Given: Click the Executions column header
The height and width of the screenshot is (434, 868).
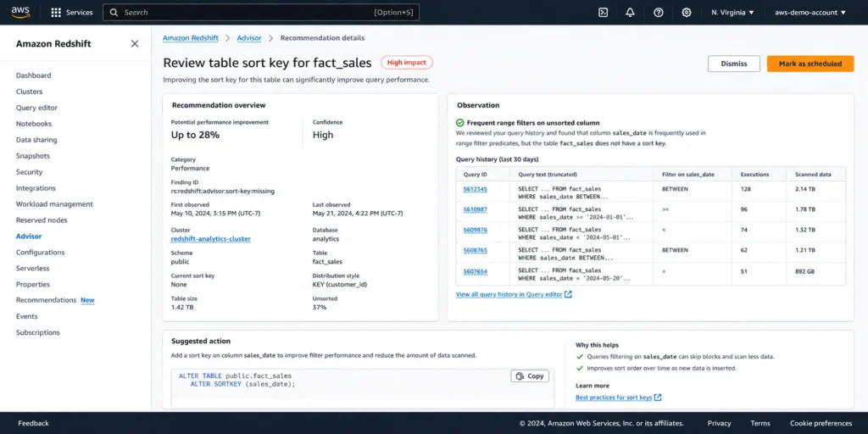Looking at the screenshot, I should click(754, 175).
